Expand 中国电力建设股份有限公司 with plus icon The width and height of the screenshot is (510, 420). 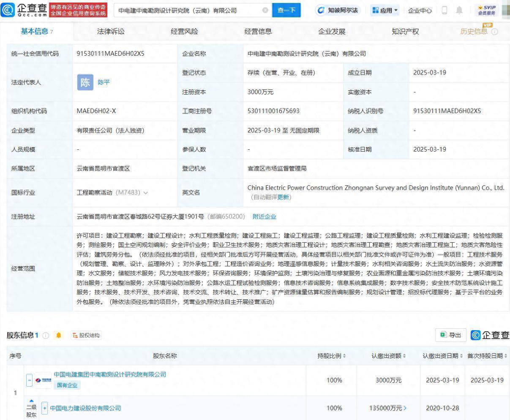click(44, 408)
